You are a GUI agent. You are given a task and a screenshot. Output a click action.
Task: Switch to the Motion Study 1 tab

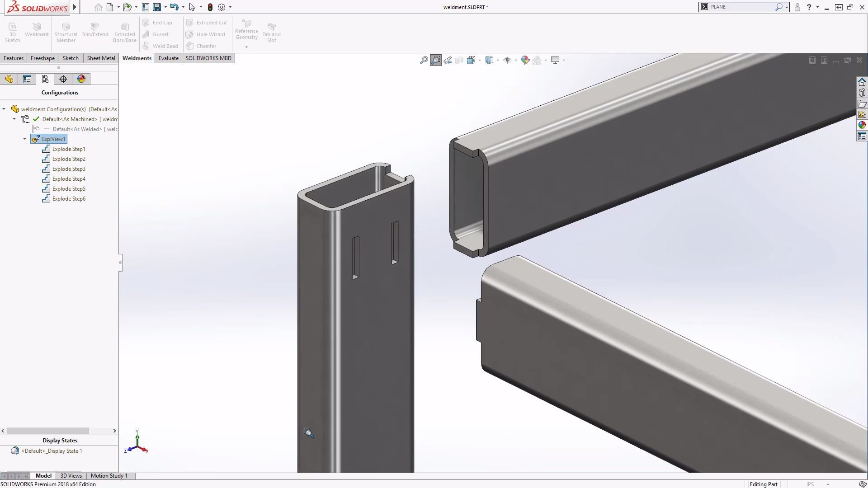(109, 476)
